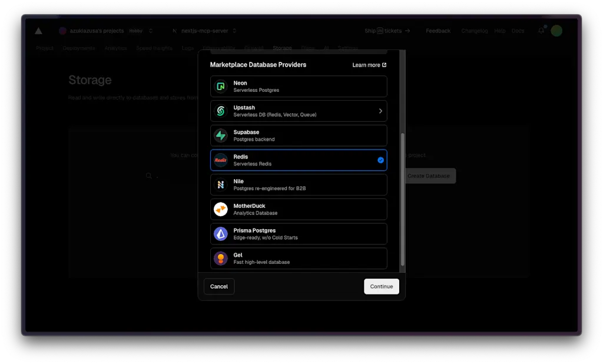The width and height of the screenshot is (603, 364).
Task: Uncheck the blue Redis selection checkmark
Action: coord(380,160)
